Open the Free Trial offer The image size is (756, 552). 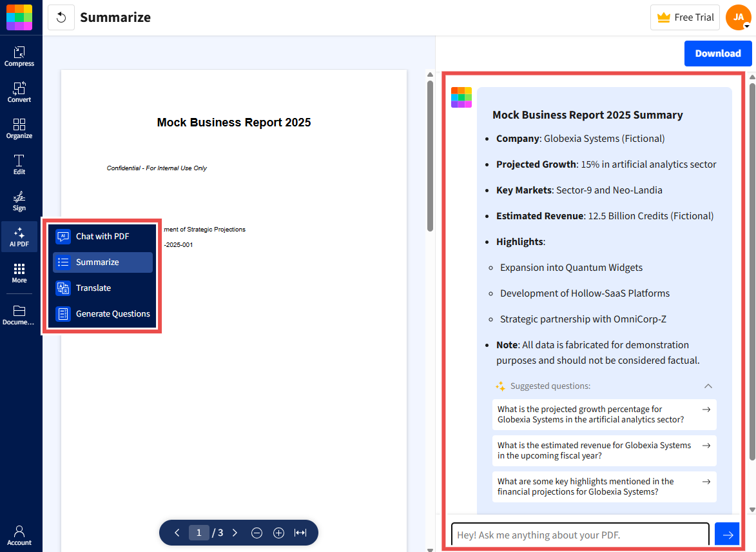[684, 17]
